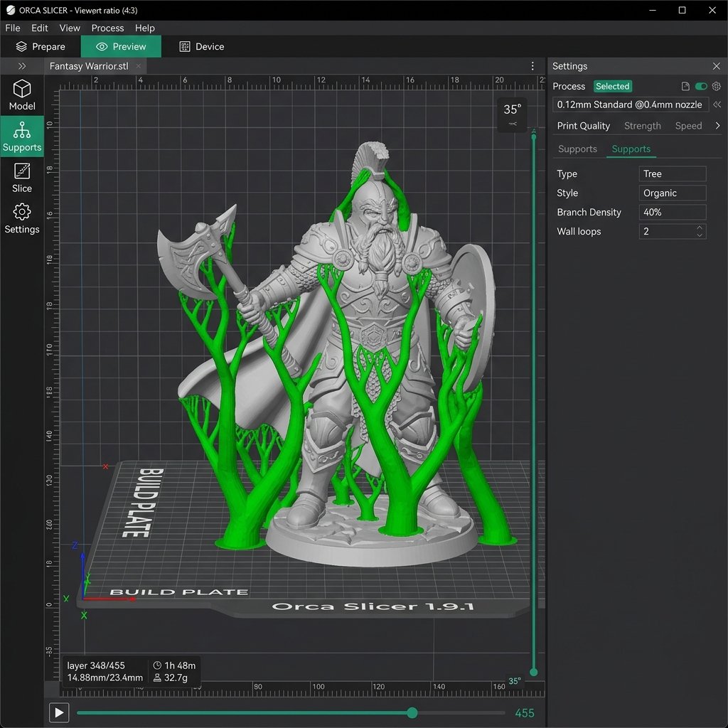This screenshot has height=728, width=728.
Task: Open process settings gear icon
Action: coord(717,86)
